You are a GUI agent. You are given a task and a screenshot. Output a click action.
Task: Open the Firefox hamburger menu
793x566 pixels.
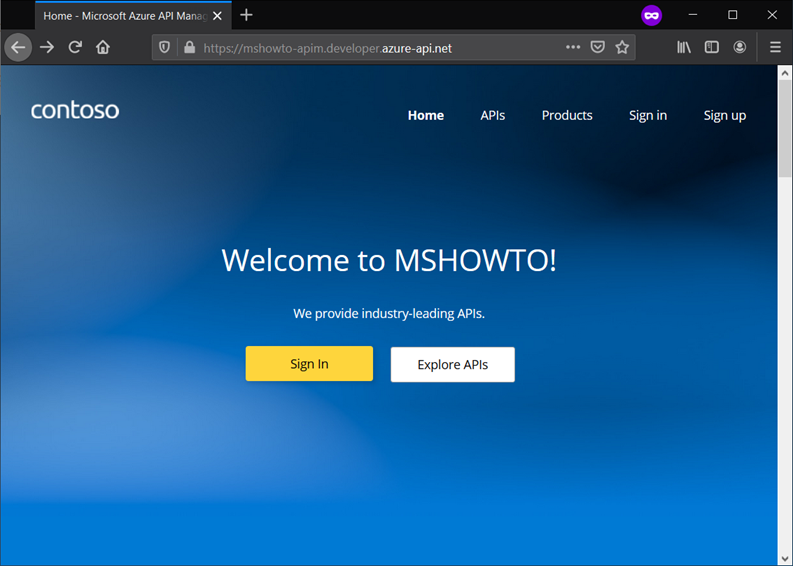coord(775,48)
